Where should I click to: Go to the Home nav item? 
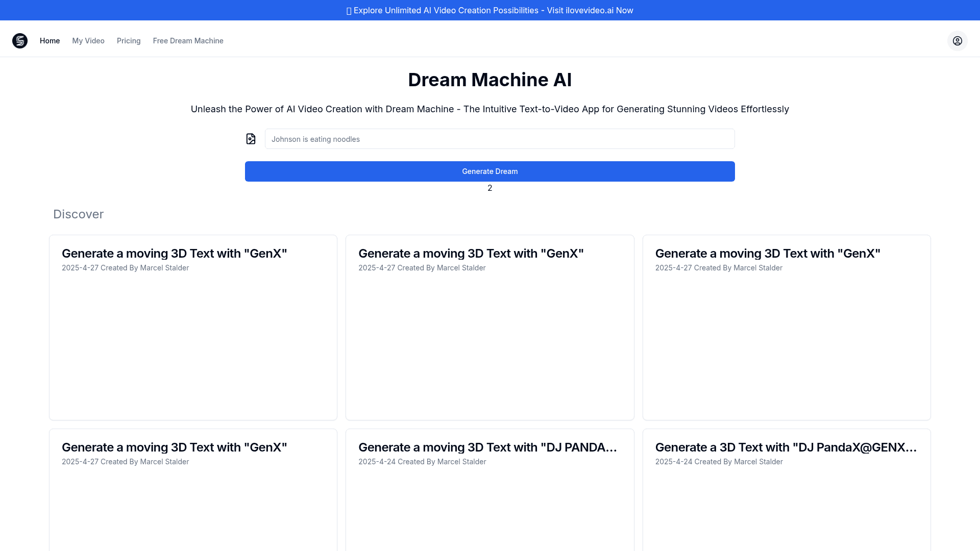click(50, 41)
